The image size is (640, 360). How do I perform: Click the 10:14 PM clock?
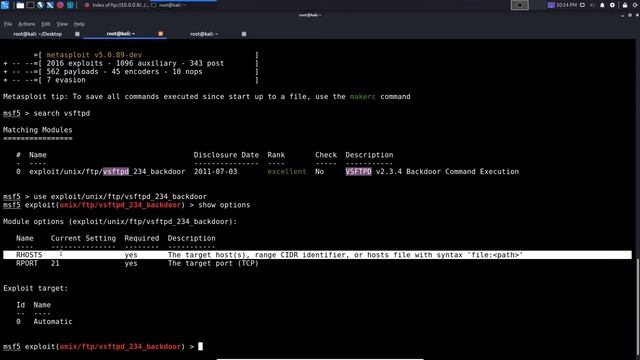pyautogui.click(x=566, y=5)
